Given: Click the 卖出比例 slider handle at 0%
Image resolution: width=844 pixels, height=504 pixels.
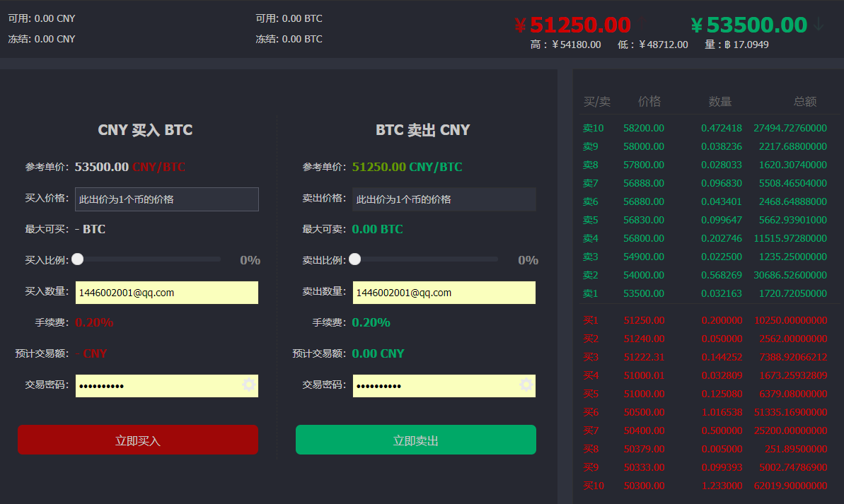Looking at the screenshot, I should click(x=355, y=259).
